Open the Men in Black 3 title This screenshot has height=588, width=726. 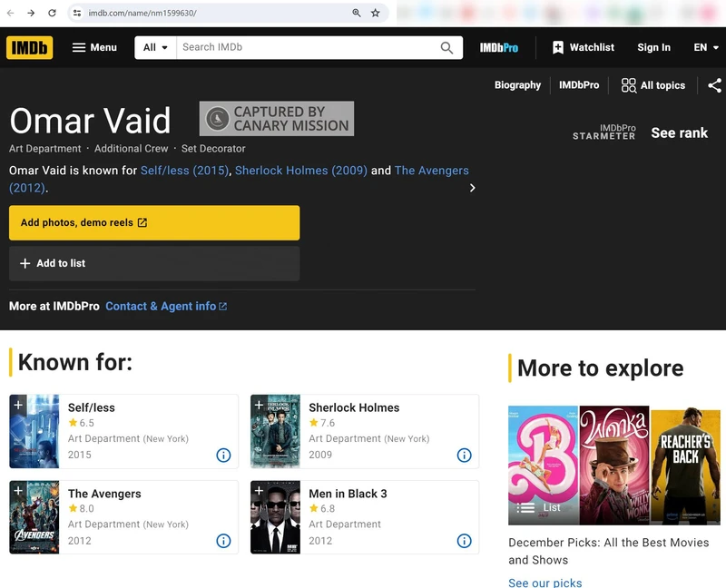tap(348, 494)
